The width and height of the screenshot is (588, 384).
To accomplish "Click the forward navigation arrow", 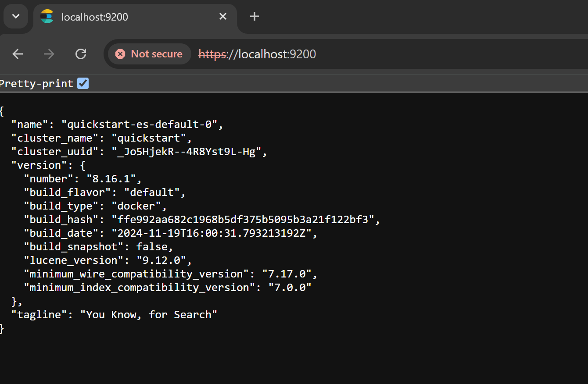I will click(49, 54).
